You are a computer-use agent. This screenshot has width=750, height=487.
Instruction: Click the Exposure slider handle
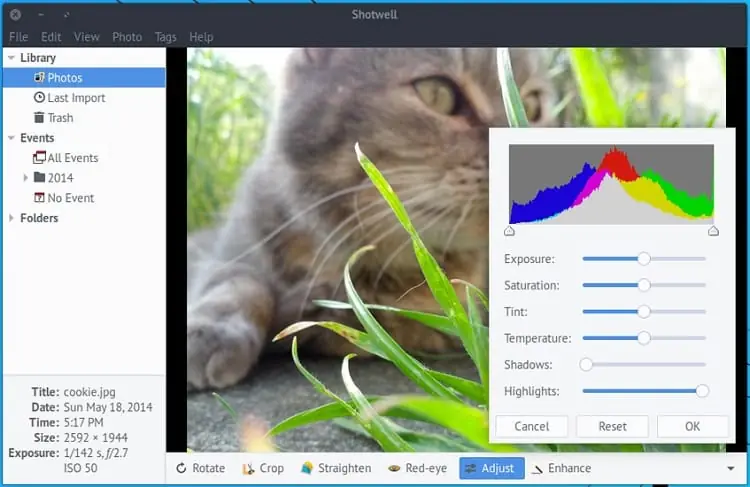tap(644, 259)
